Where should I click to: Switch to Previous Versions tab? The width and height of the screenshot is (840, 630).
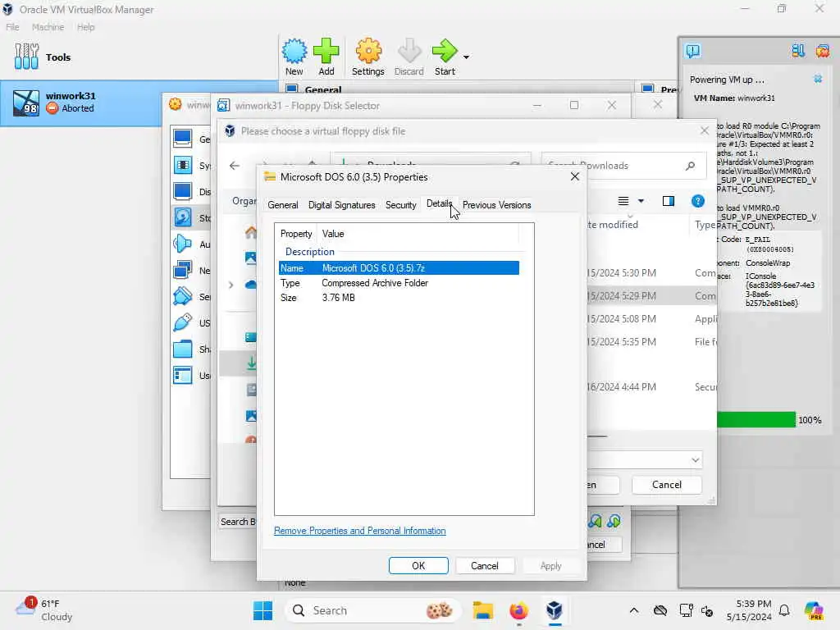[x=496, y=205]
